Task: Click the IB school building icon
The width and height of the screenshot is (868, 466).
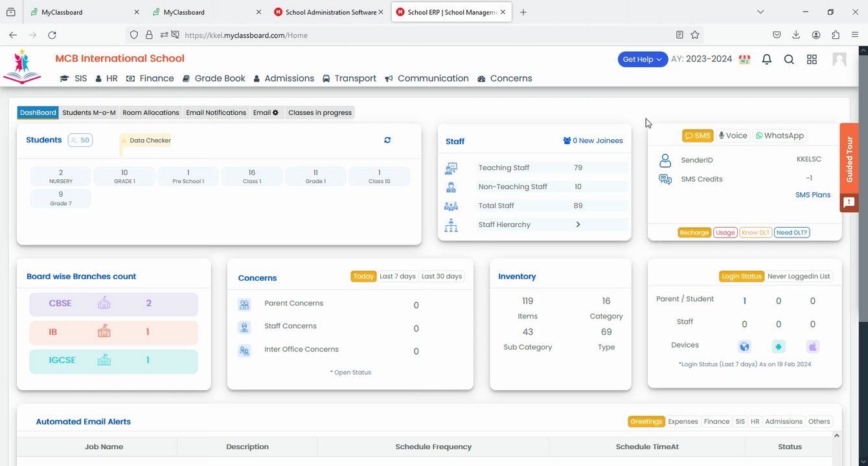Action: (104, 331)
